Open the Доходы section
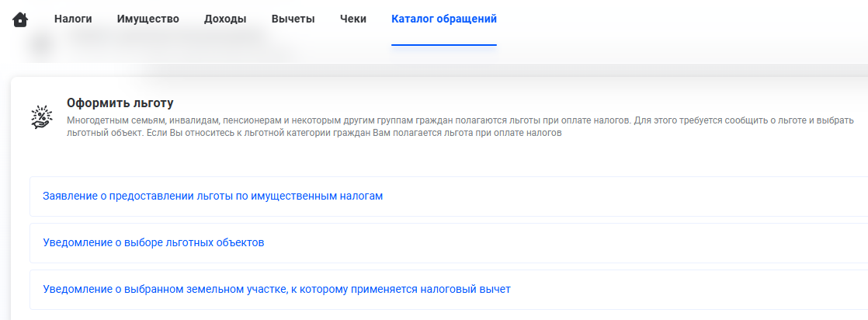The width and height of the screenshot is (868, 320). (x=225, y=19)
